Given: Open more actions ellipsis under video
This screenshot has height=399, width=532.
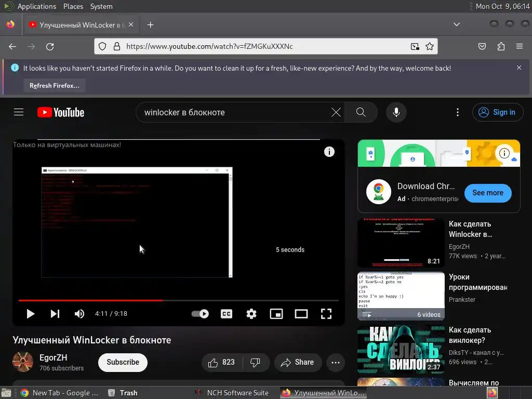Looking at the screenshot, I should click(336, 362).
